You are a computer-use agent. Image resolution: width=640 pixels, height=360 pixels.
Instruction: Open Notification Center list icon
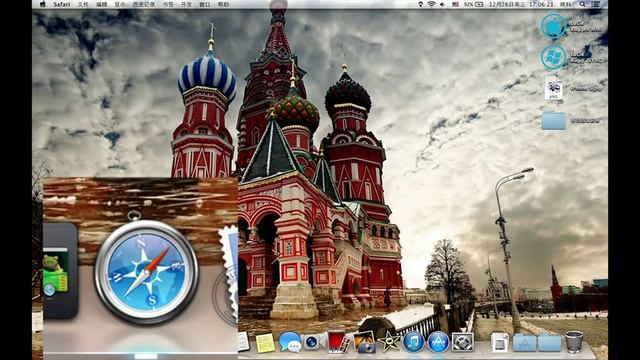[x=596, y=4]
